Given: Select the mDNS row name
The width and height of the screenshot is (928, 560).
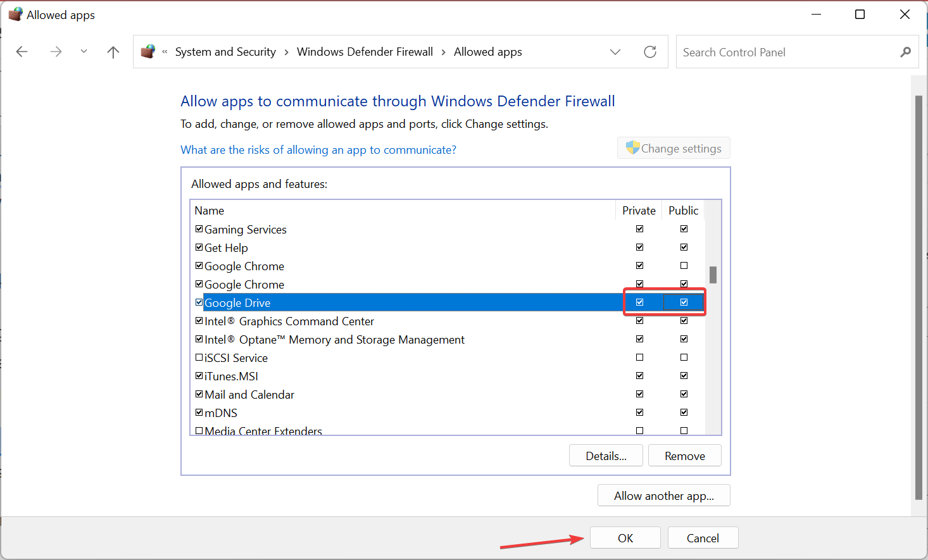Looking at the screenshot, I should tap(221, 413).
